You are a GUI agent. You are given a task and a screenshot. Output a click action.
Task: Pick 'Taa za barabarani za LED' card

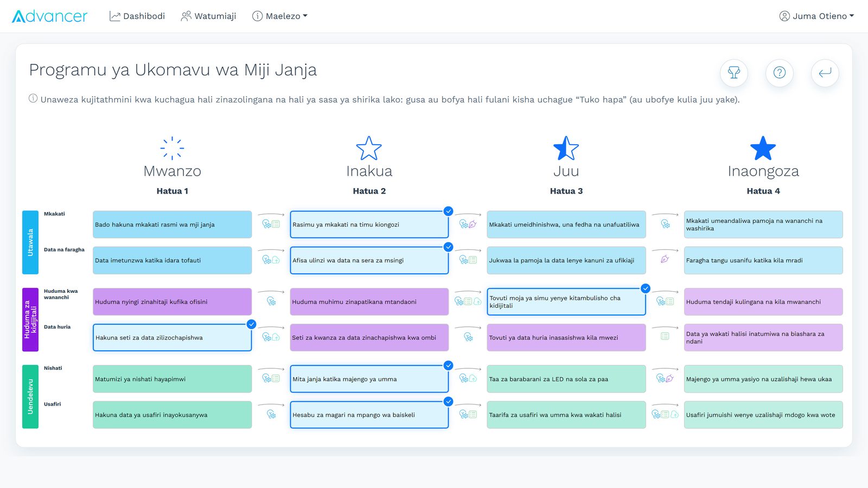tap(566, 379)
